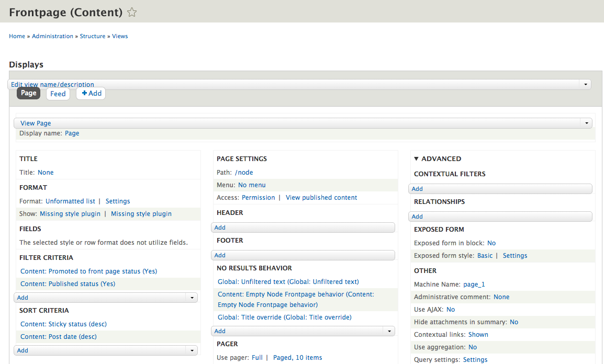Toggle Use aggregation off or on
This screenshot has height=364, width=604.
473,347
